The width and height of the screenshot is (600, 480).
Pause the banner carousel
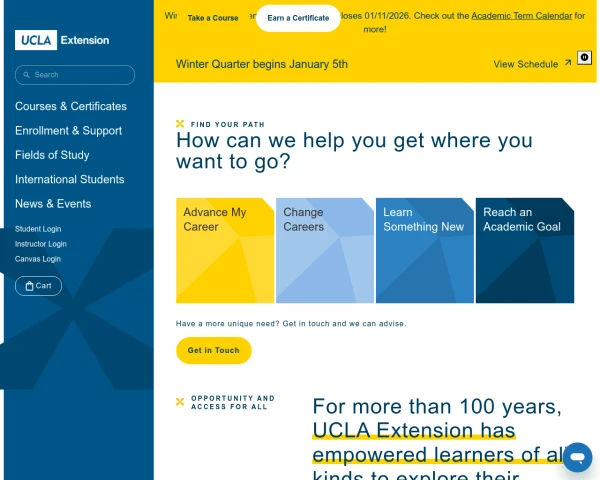point(584,57)
